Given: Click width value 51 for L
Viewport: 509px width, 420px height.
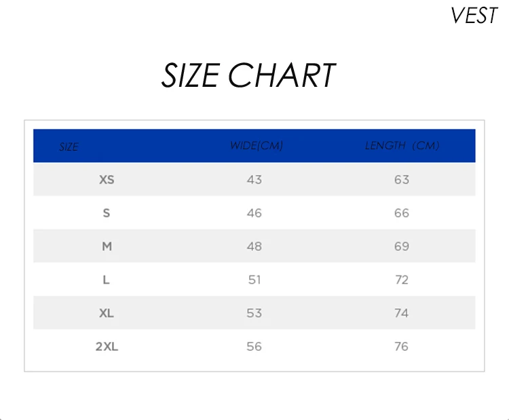Looking at the screenshot, I should (254, 280).
